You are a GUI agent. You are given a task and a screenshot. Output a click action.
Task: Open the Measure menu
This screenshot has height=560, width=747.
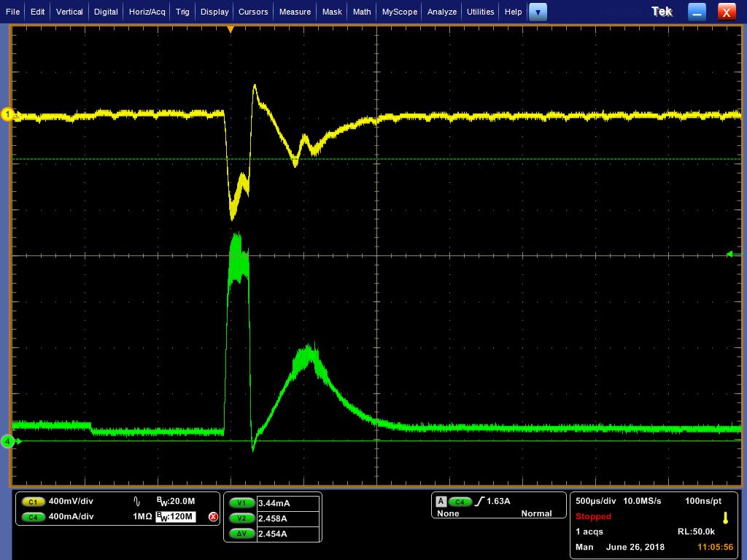(x=295, y=12)
